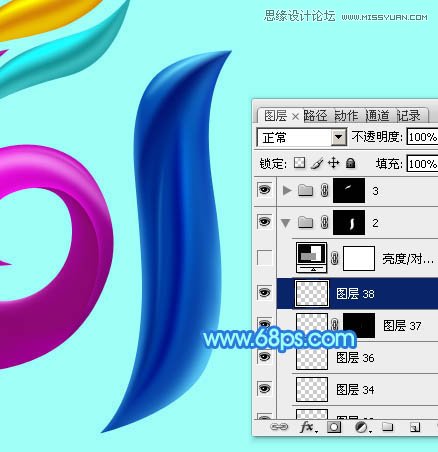Close the 图层 tab with its x
The height and width of the screenshot is (452, 438).
[x=295, y=116]
